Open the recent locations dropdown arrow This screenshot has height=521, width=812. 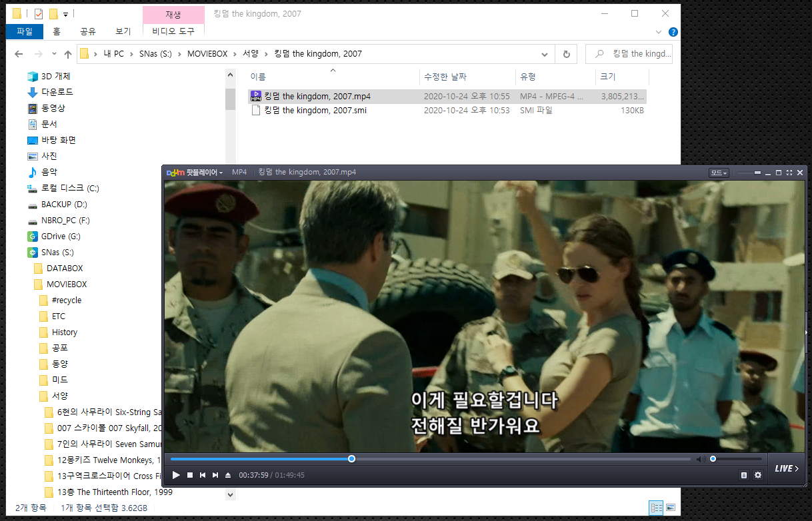point(55,55)
